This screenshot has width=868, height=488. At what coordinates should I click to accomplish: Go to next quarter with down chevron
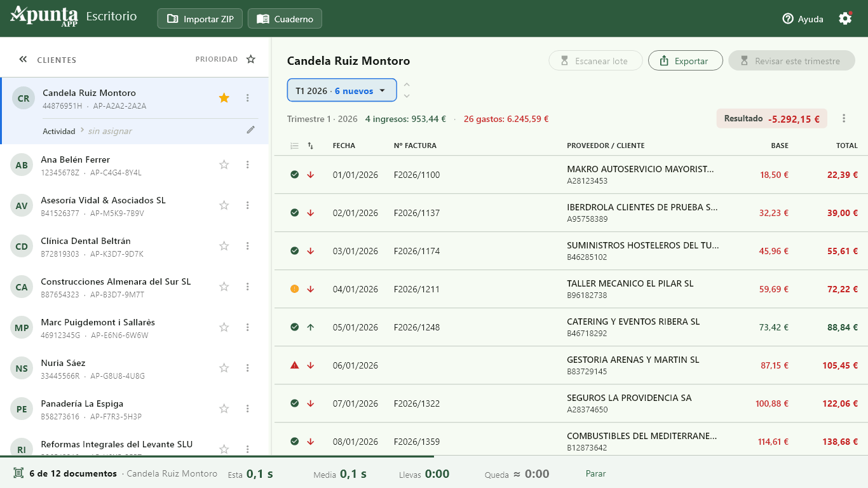(x=407, y=96)
